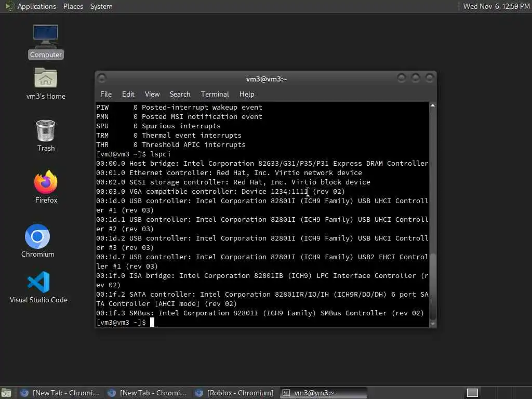
Task: Click the terminal scrollbar down arrow
Action: pos(433,324)
